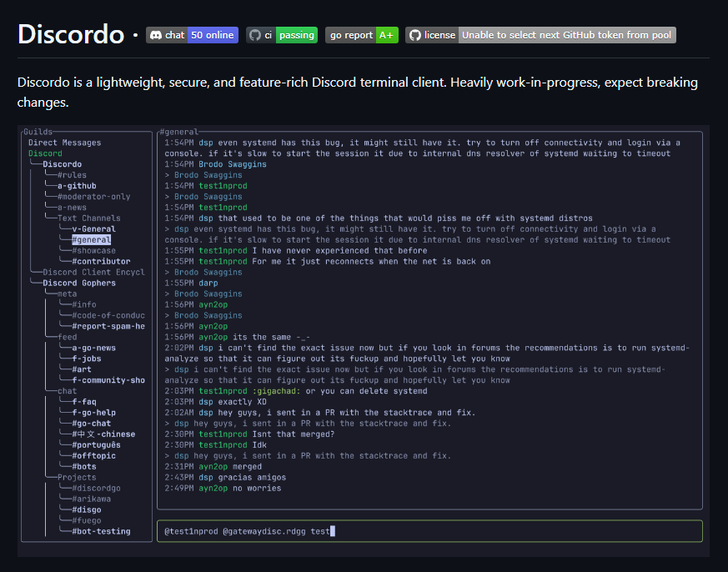This screenshot has width=728, height=572.
Task: Open the #中文-chinese channel
Action: 103,434
